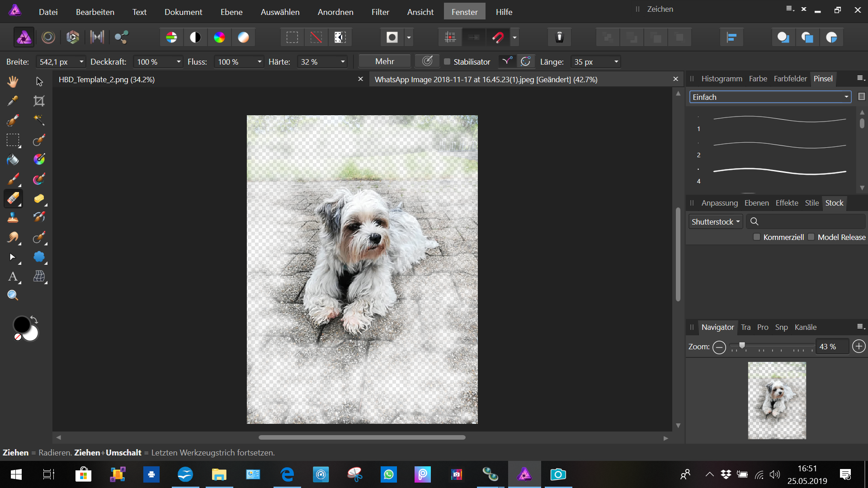
Task: Switch to Liquify Persona icon
Action: [48, 37]
